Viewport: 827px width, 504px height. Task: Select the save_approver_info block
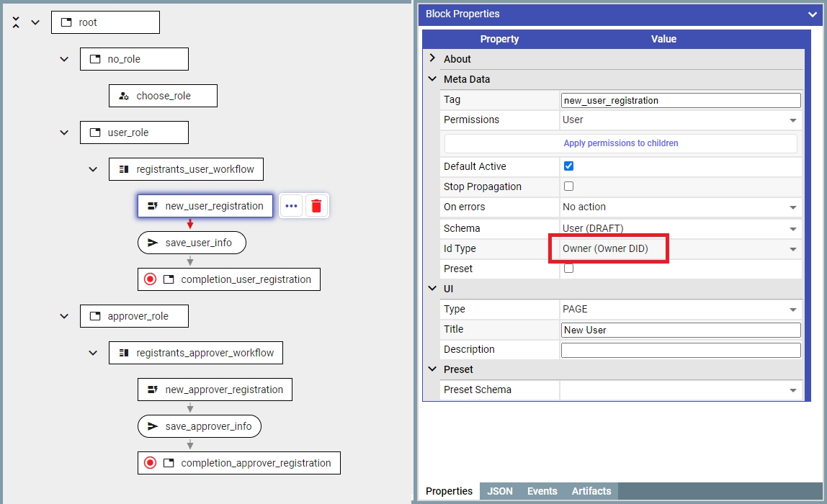tap(200, 426)
